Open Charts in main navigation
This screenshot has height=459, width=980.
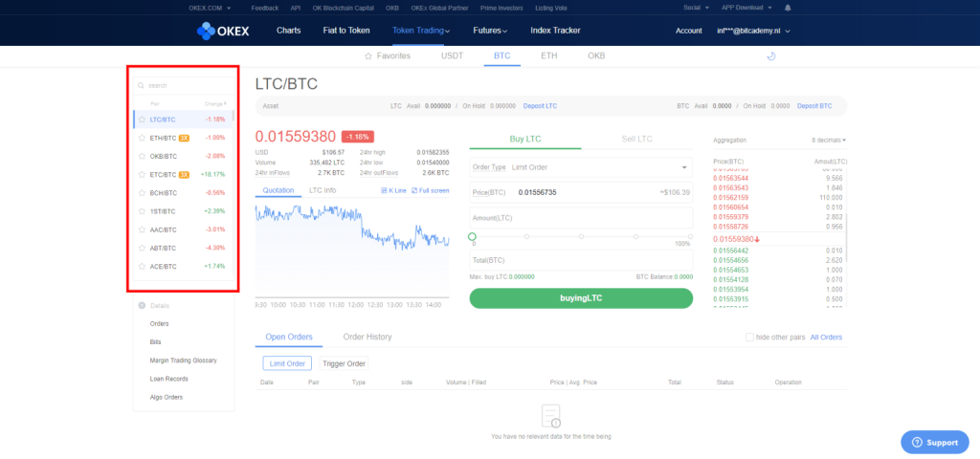(289, 31)
